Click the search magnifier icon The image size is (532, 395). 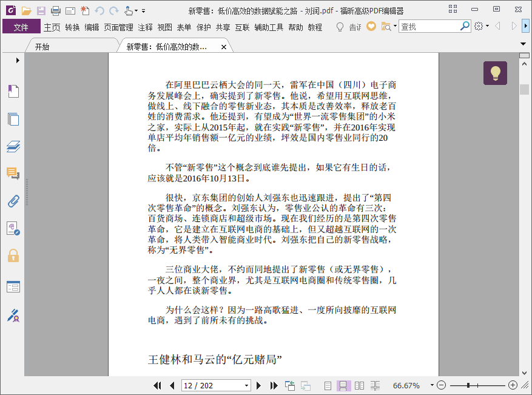click(465, 26)
